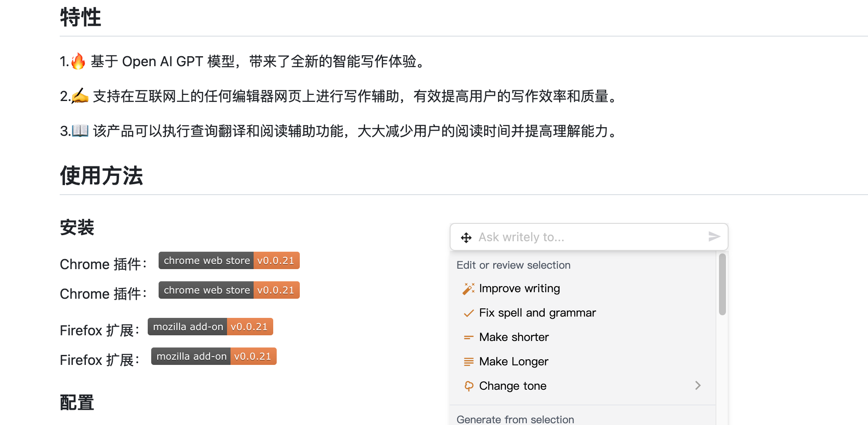Click the Make Longer lines icon
Viewport: 868px width, 425px height.
[468, 362]
